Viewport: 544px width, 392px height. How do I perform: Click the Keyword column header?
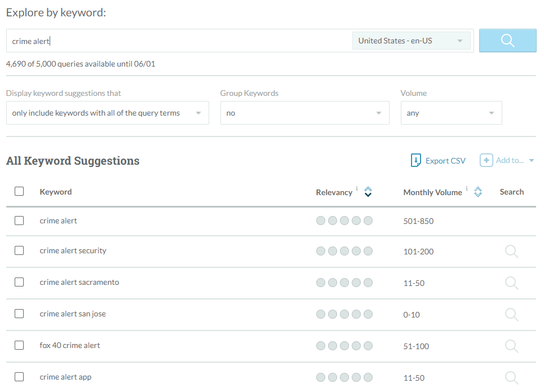coord(56,192)
